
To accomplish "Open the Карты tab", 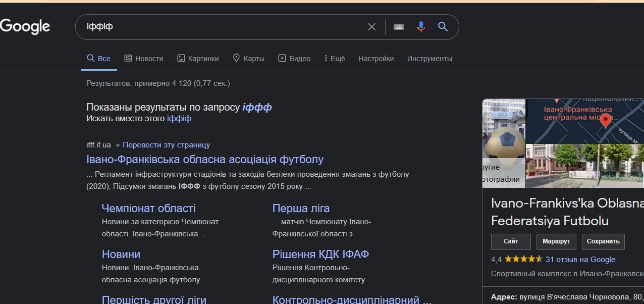I will click(x=248, y=59).
